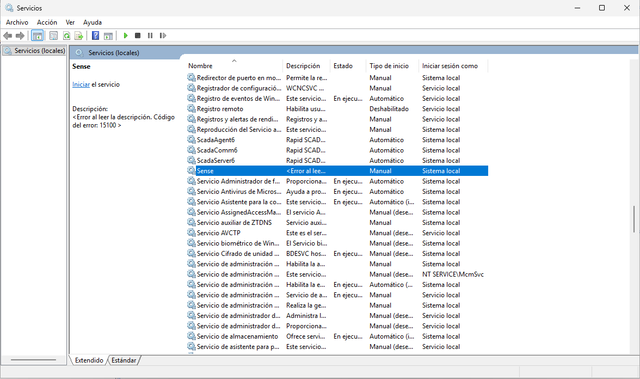Open the Ver menu
This screenshot has height=379, width=640.
tap(70, 22)
